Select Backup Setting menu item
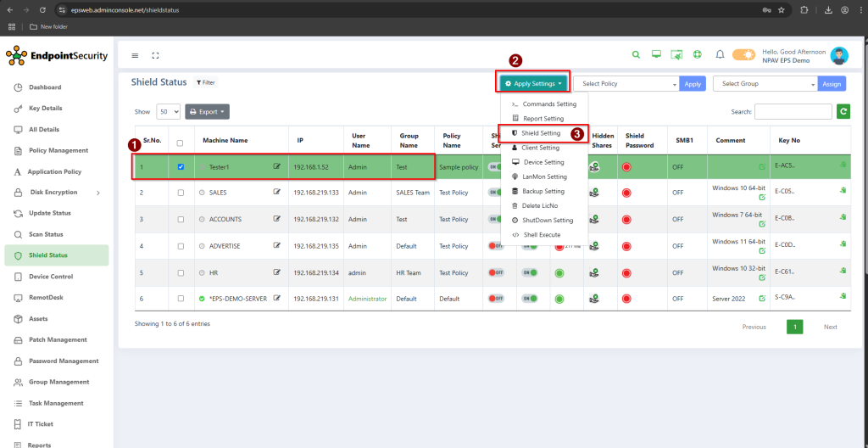Image resolution: width=868 pixels, height=448 pixels. [543, 191]
